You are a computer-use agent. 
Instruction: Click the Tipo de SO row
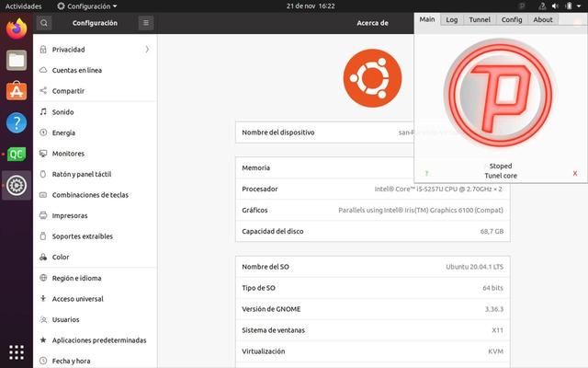click(373, 288)
